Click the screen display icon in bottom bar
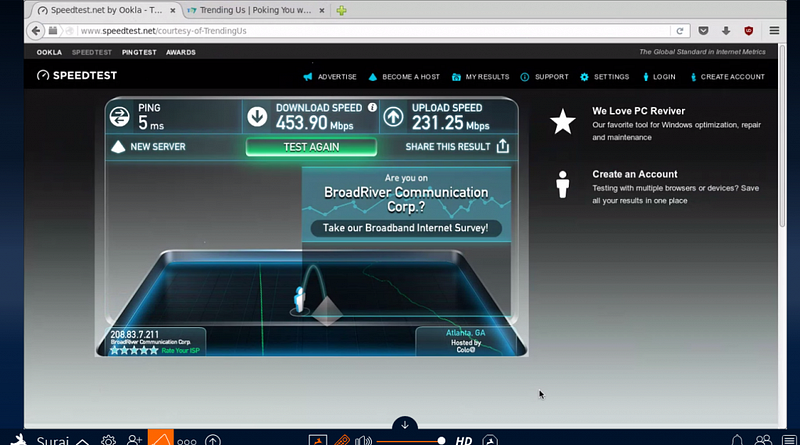The height and width of the screenshot is (445, 800). click(318, 440)
